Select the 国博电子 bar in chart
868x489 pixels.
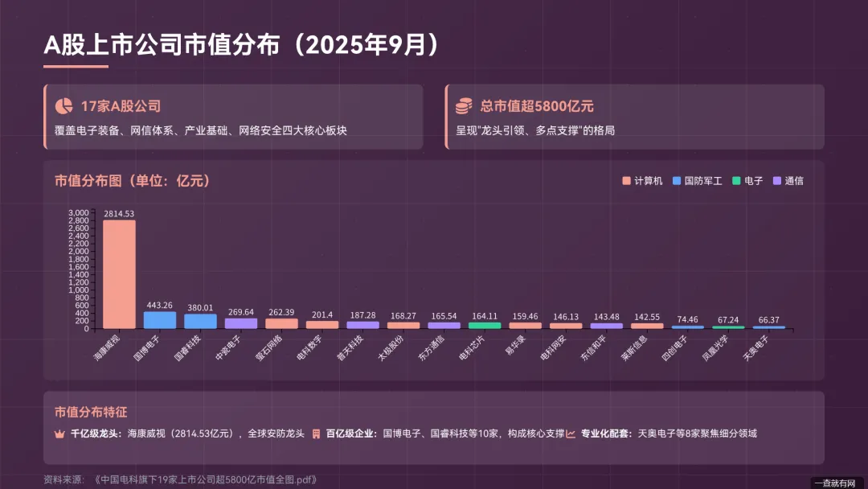159,320
